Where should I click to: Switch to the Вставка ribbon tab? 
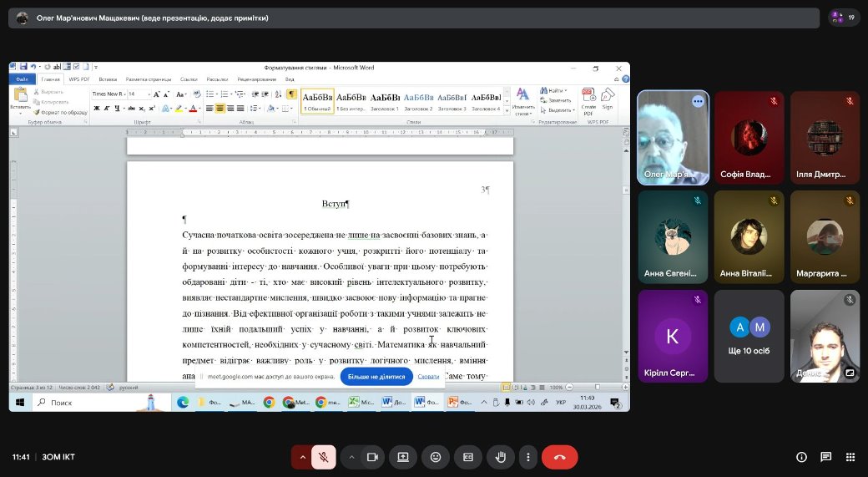click(x=107, y=79)
